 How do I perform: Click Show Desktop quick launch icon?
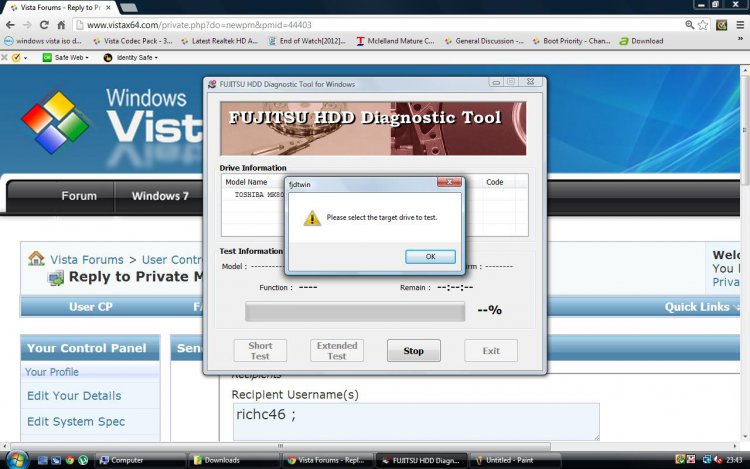click(43, 460)
